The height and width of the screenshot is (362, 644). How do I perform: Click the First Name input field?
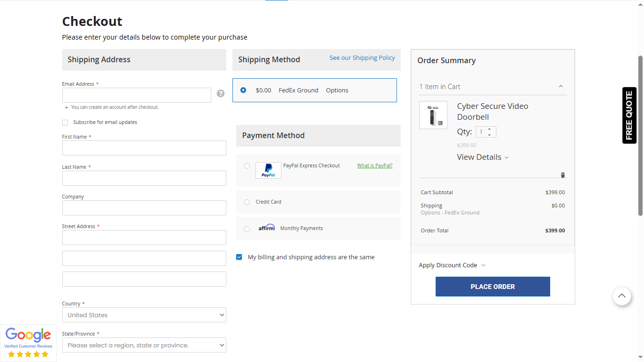pos(144,148)
